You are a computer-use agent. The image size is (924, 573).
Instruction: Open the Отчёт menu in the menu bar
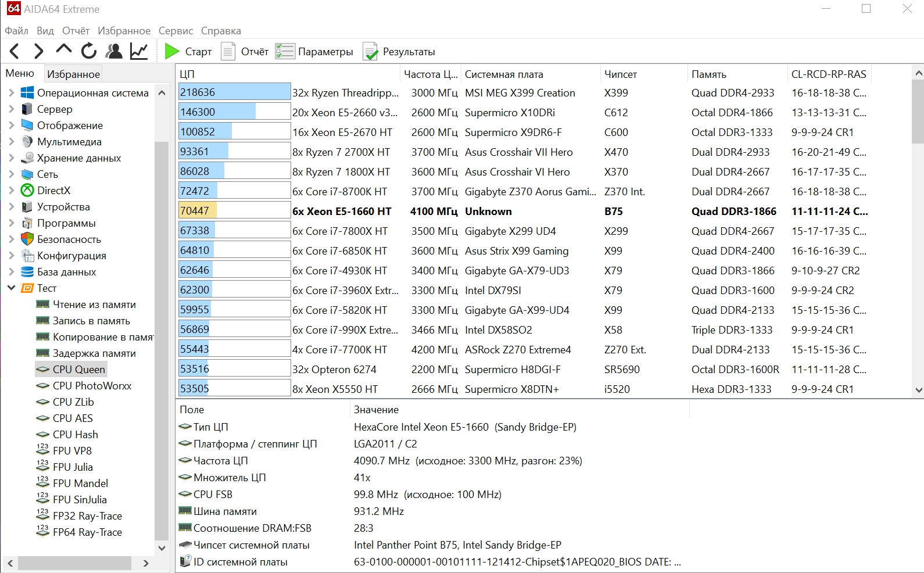click(x=76, y=31)
